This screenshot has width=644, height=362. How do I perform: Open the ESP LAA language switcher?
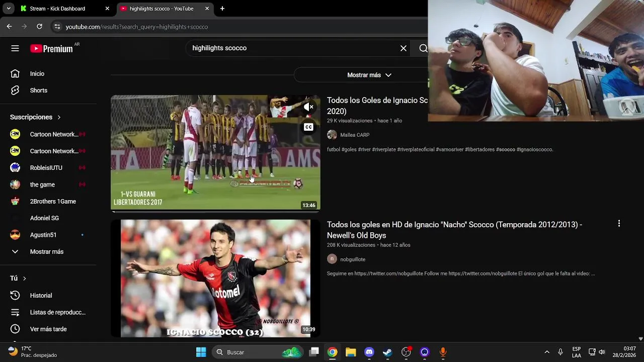[x=577, y=352]
